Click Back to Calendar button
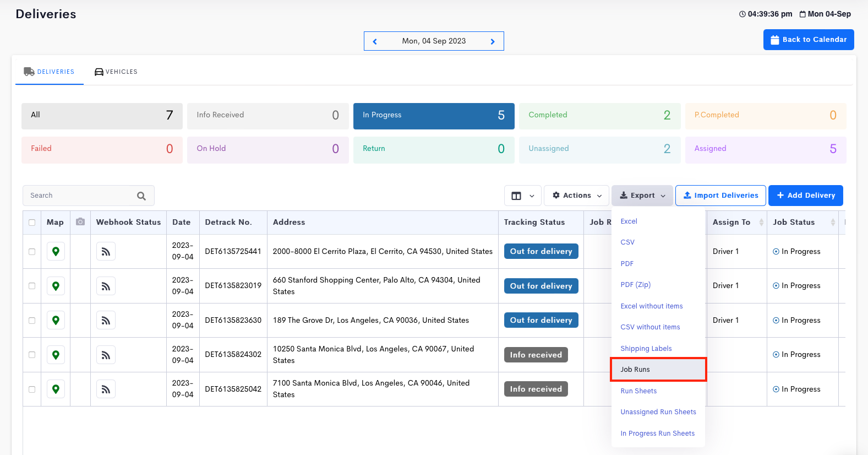The width and height of the screenshot is (868, 455). [809, 40]
